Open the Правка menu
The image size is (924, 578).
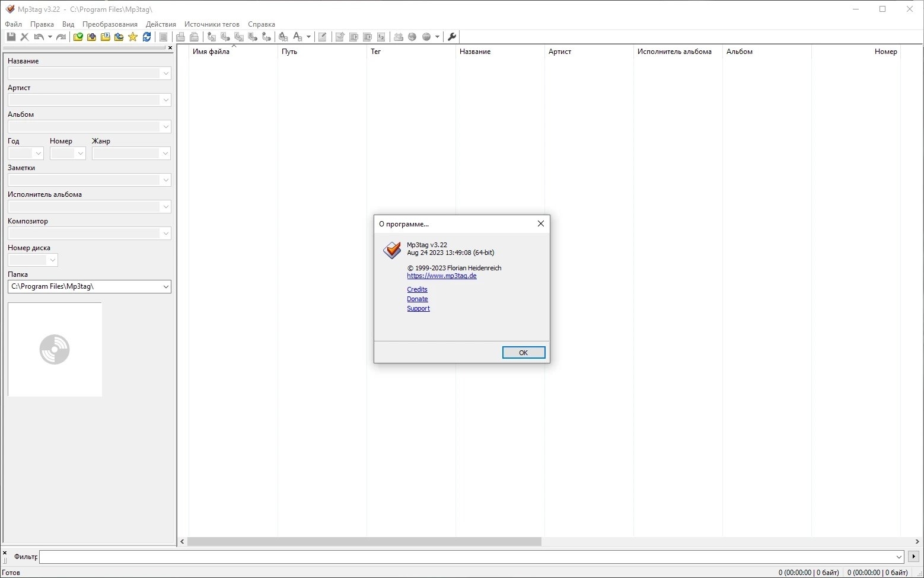(42, 24)
